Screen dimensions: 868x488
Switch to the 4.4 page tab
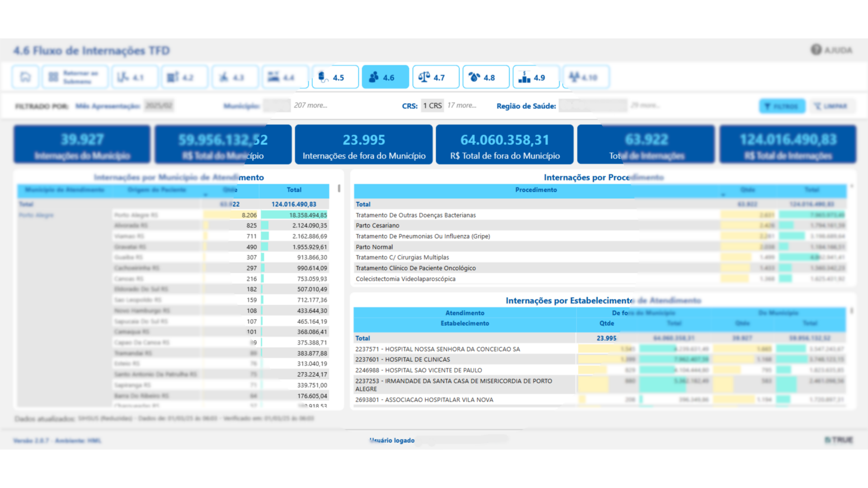(285, 77)
